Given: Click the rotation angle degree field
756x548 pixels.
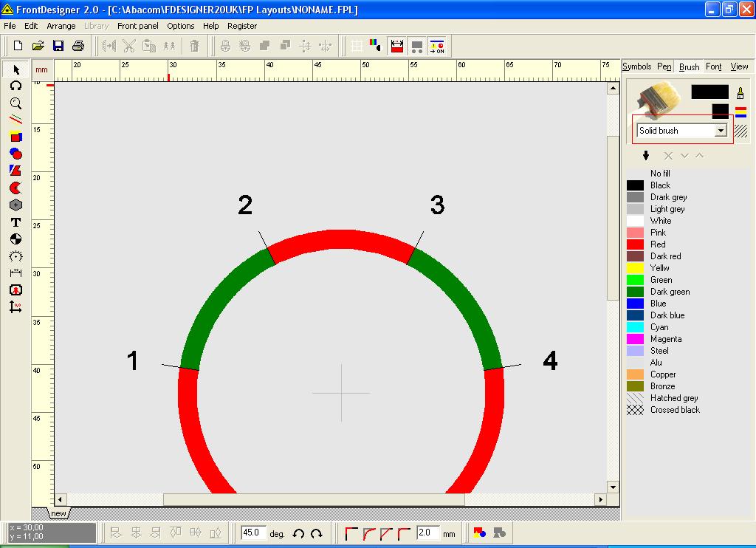Looking at the screenshot, I should (x=252, y=532).
